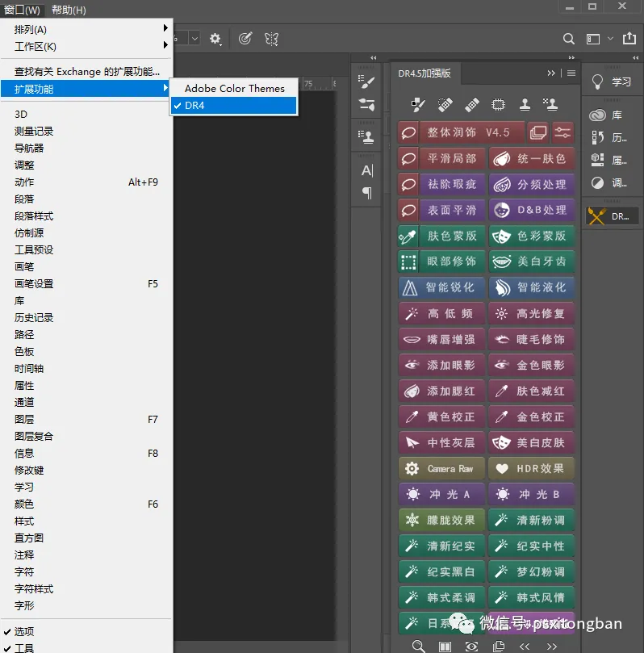Open 扩展功能 submenu entry

click(86, 89)
